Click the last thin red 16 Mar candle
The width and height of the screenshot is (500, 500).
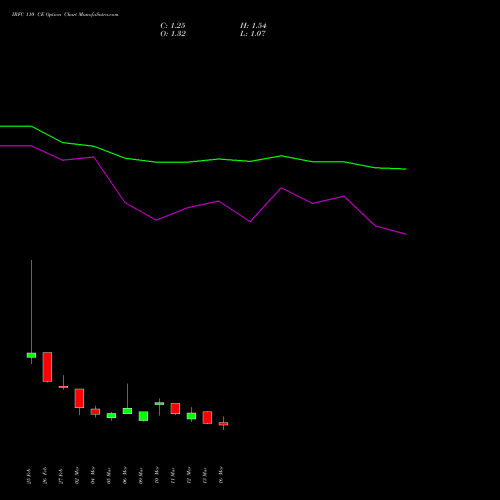223,424
